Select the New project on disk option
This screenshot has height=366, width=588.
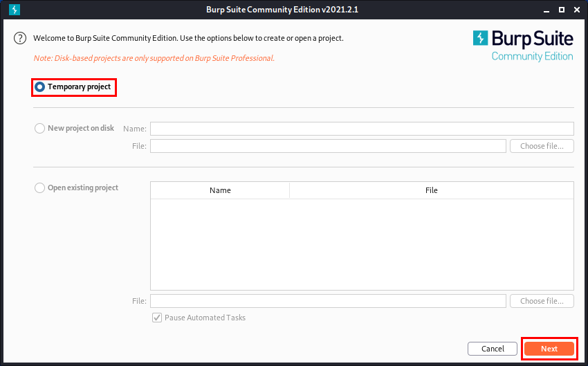pyautogui.click(x=39, y=128)
